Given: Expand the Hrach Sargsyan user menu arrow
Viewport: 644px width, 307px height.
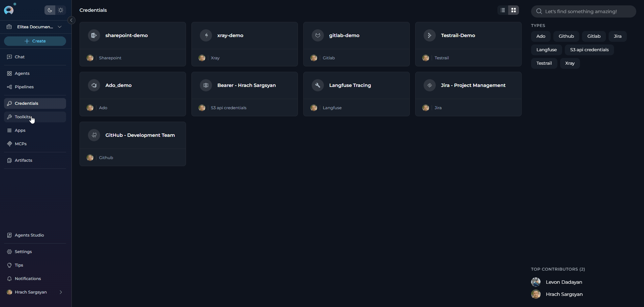Looking at the screenshot, I should tap(61, 292).
